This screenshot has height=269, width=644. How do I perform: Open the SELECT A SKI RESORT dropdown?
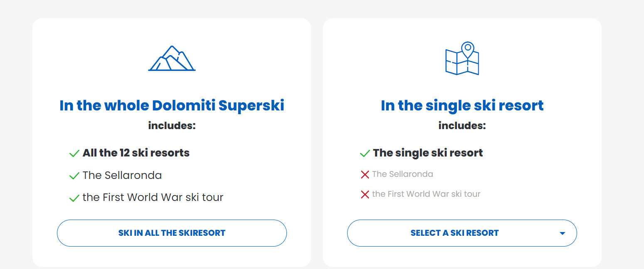coord(462,233)
